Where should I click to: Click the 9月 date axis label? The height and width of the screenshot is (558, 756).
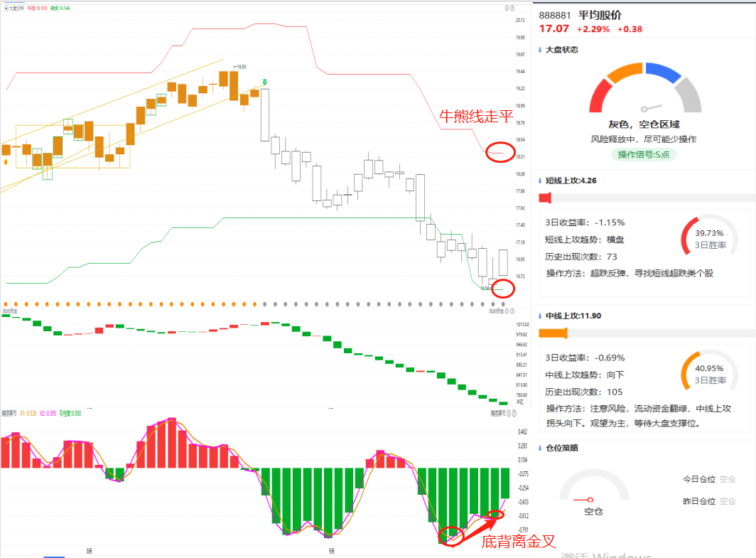click(331, 551)
